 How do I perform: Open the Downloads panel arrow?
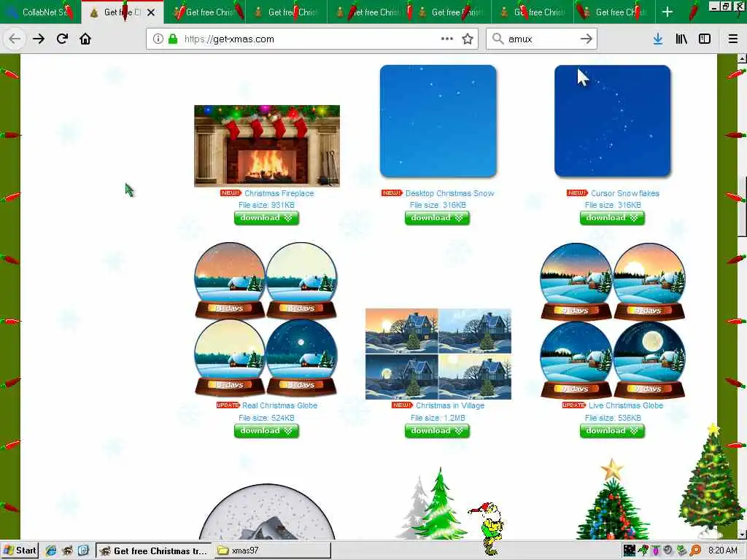click(658, 39)
